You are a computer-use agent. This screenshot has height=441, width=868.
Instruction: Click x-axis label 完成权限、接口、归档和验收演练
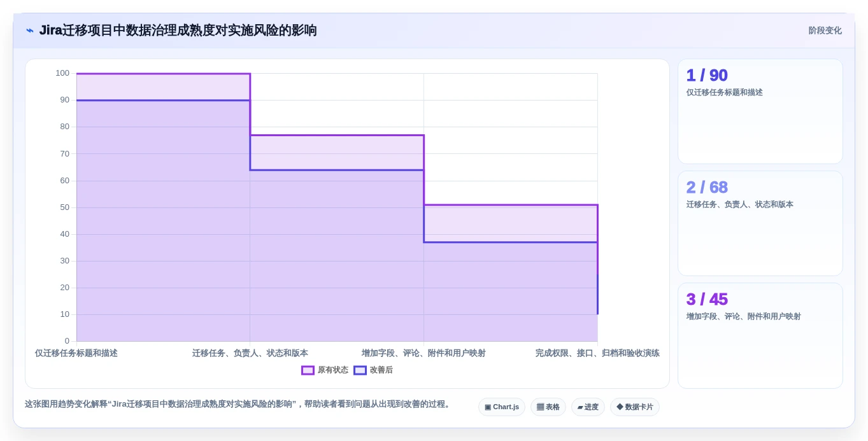pyautogui.click(x=597, y=353)
